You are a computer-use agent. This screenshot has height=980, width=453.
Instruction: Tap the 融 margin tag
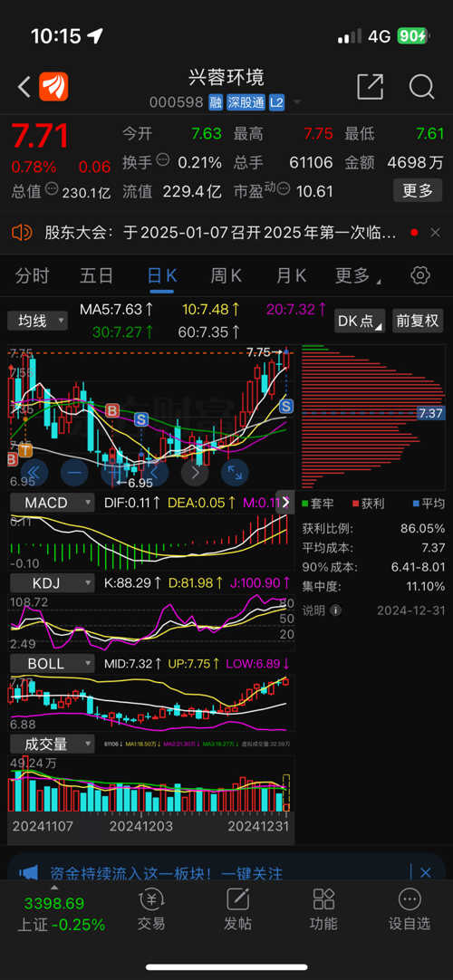point(216,103)
